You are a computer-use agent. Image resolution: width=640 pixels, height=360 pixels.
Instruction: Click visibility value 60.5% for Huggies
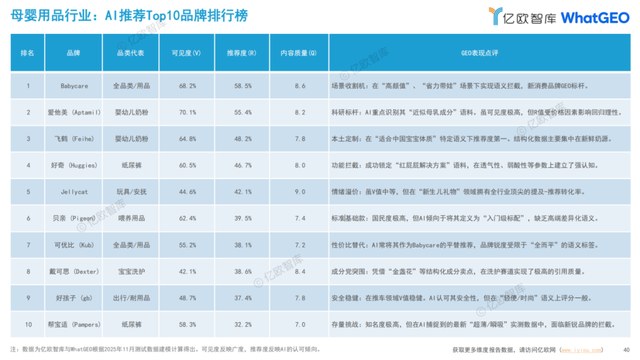(187, 165)
